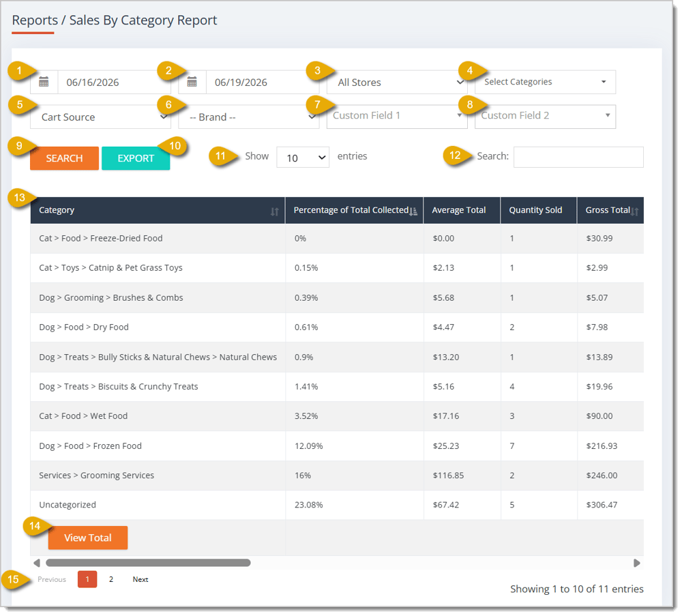Open the Custom Field 2 dropdown
Image resolution: width=682 pixels, height=616 pixels.
545,116
